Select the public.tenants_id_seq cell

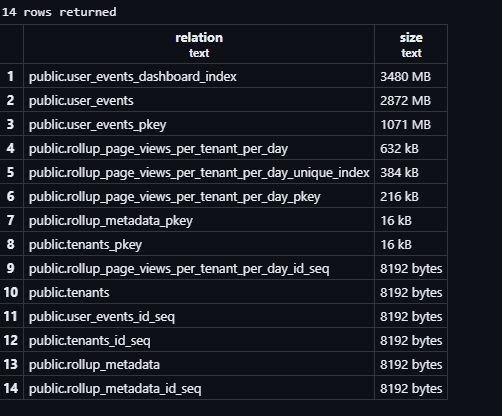[x=199, y=340]
